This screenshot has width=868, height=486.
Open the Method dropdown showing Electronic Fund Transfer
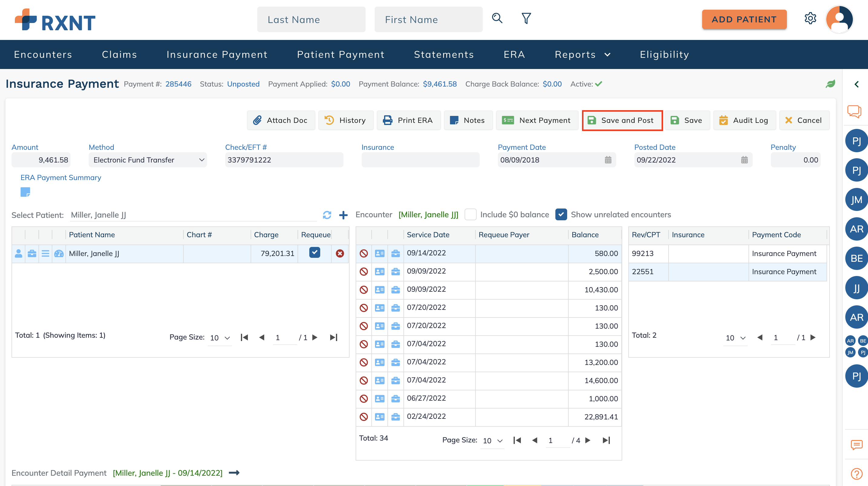click(x=148, y=160)
